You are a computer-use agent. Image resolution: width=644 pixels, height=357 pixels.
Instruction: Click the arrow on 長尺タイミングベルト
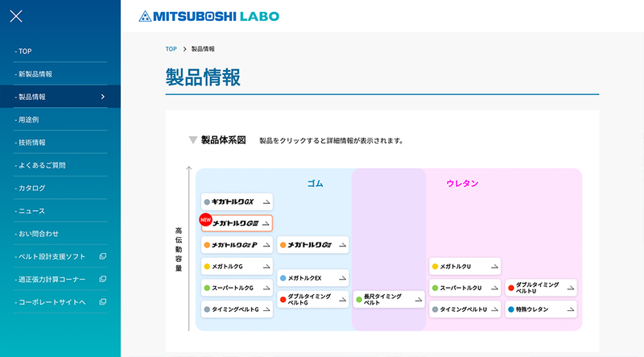[x=419, y=300]
